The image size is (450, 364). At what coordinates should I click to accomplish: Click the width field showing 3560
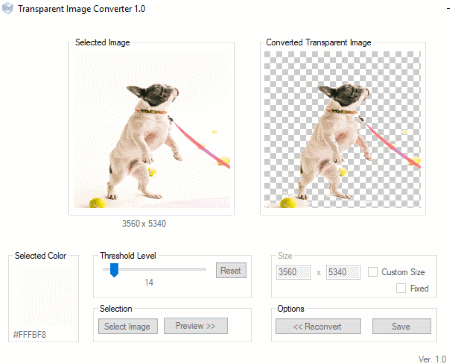[293, 272]
